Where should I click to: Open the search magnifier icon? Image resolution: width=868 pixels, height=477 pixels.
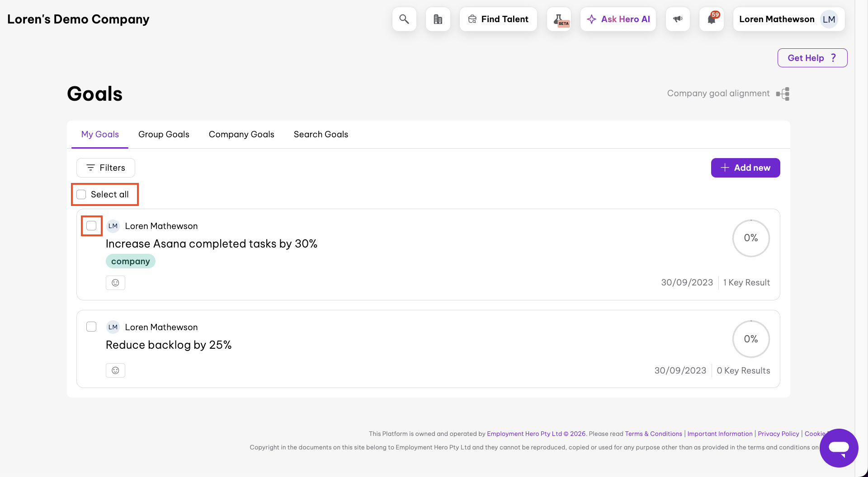[404, 19]
